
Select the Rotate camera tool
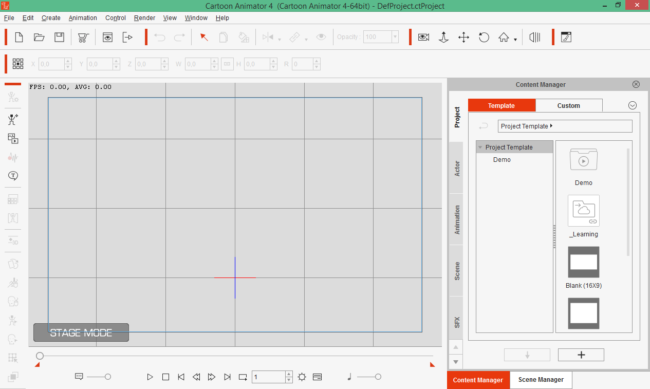[x=484, y=37]
